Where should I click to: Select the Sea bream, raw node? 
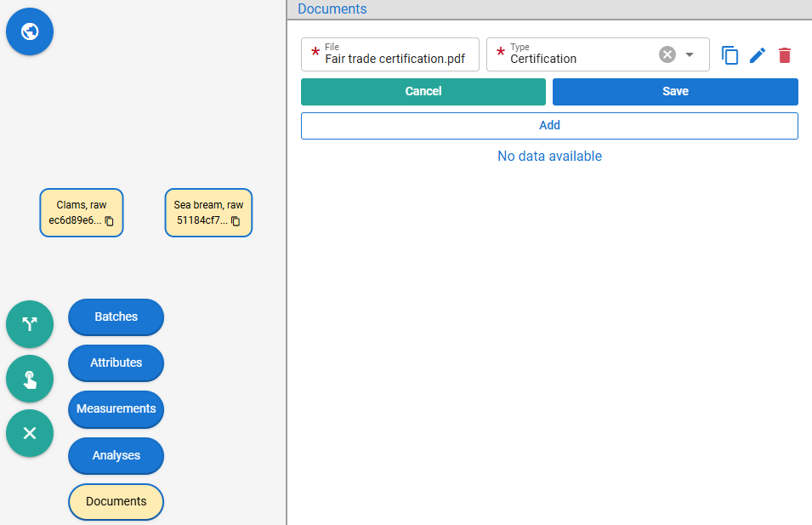click(x=208, y=213)
